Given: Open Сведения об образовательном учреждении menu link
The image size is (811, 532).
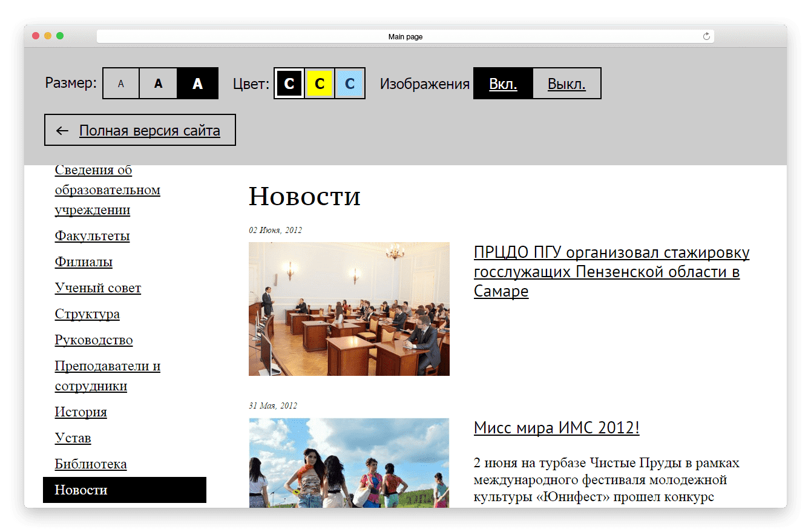Looking at the screenshot, I should coord(108,190).
